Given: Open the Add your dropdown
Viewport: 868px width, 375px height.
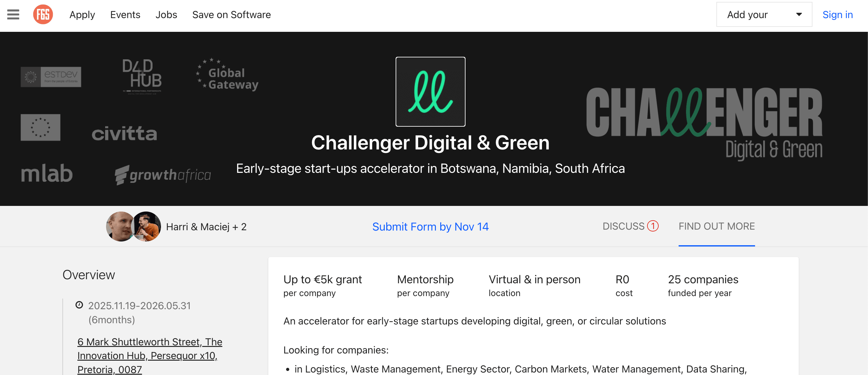Looking at the screenshot, I should (747, 14).
